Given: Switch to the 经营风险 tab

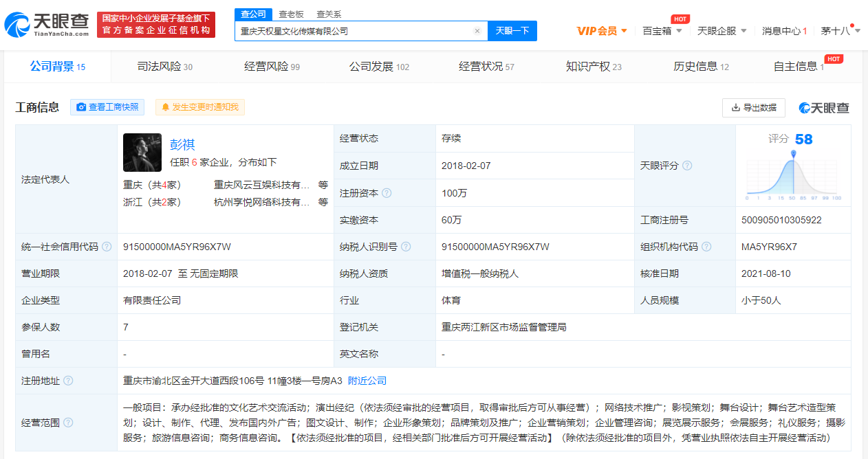Looking at the screenshot, I should click(x=272, y=67).
